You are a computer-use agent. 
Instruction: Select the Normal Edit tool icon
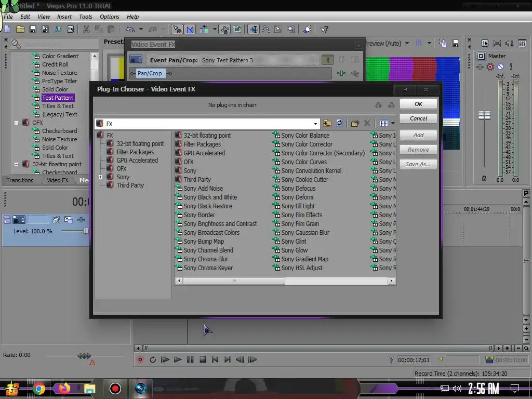point(254,29)
